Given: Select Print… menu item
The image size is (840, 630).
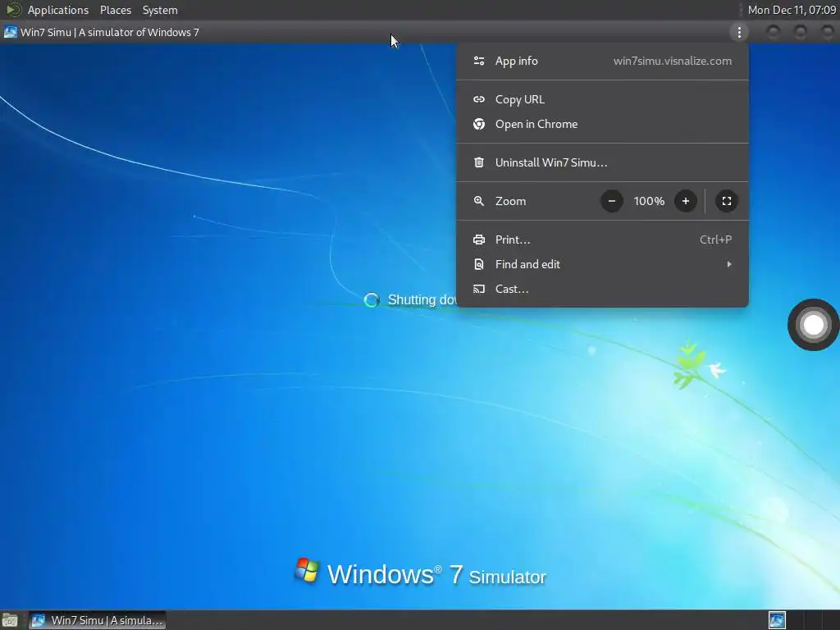Looking at the screenshot, I should [x=602, y=240].
